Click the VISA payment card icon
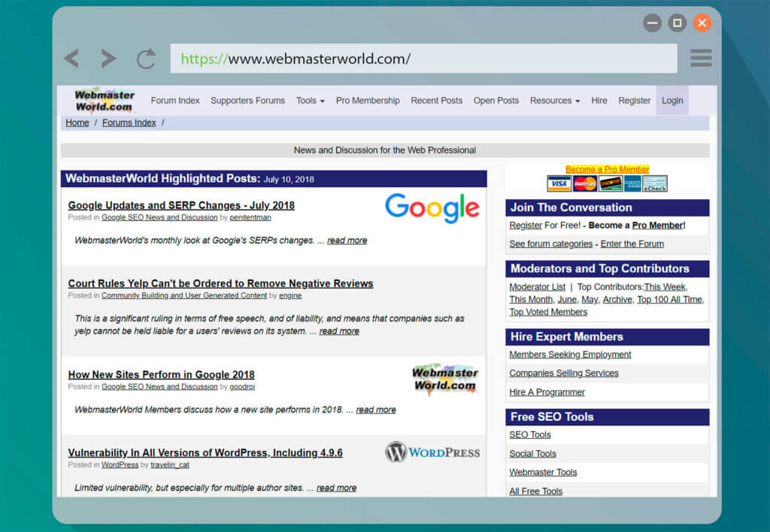This screenshot has width=770, height=532. [559, 183]
